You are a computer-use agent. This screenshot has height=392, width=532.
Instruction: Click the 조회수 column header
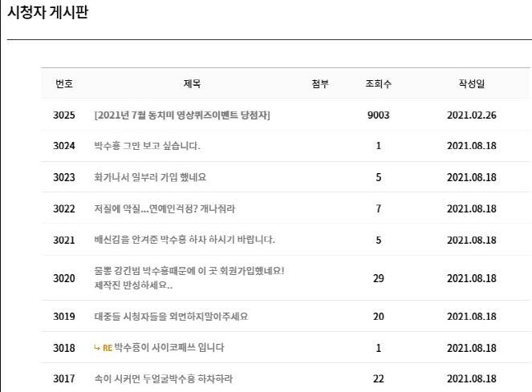[378, 83]
